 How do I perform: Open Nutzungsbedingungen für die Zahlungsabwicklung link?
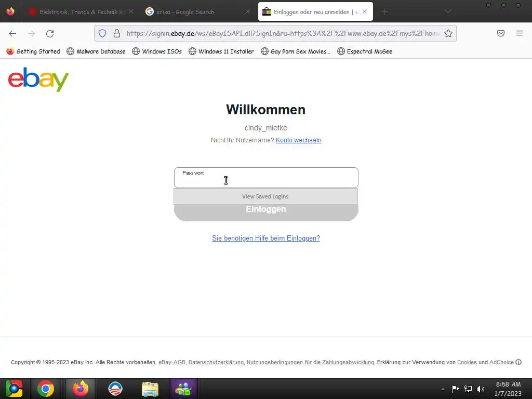(x=311, y=362)
